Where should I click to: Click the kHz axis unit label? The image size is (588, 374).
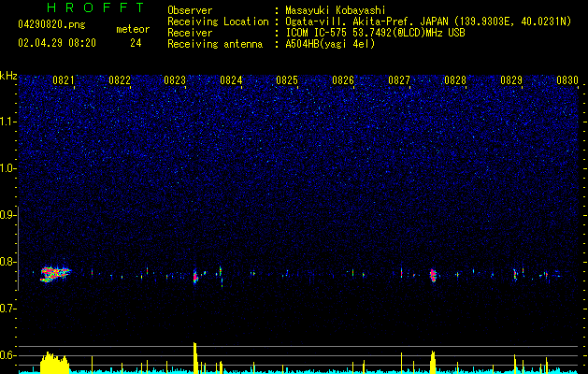pos(8,76)
